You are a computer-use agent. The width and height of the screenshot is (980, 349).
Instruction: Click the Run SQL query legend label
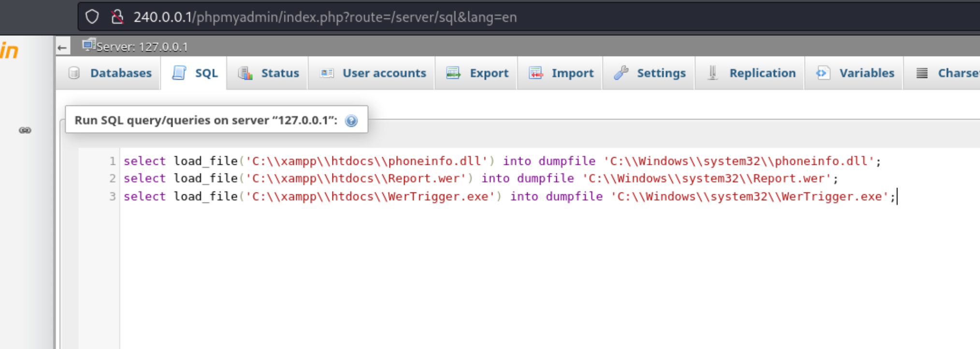[206, 120]
